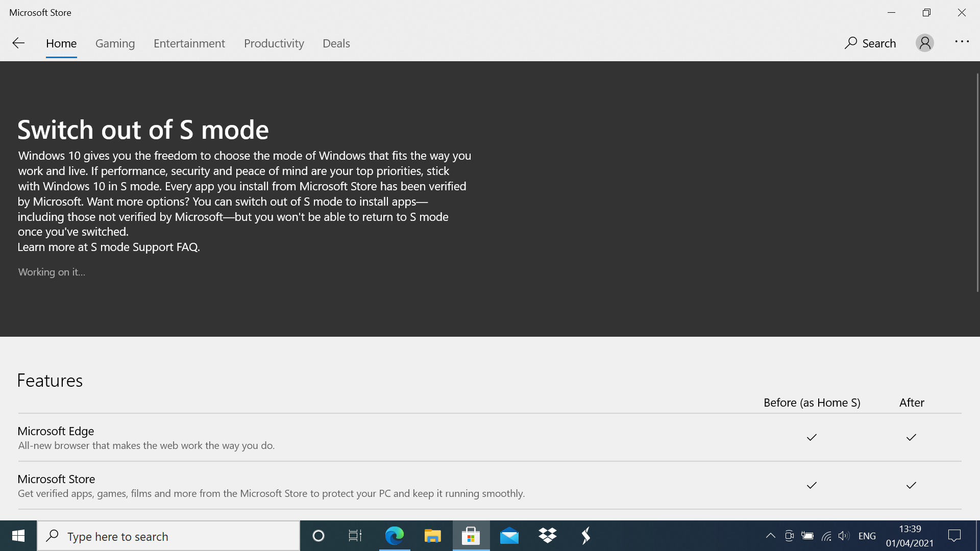The width and height of the screenshot is (980, 551).
Task: Click the All-new browser description text
Action: pyautogui.click(x=146, y=445)
